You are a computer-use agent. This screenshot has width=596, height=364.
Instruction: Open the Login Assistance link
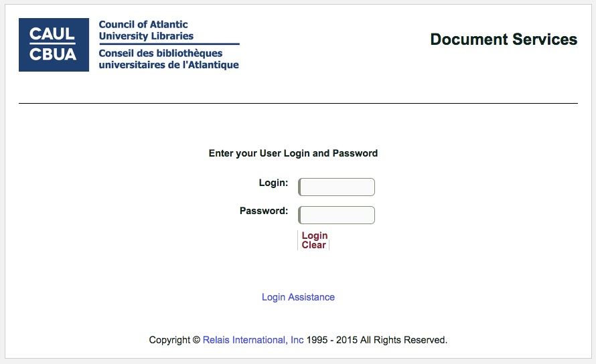298,297
